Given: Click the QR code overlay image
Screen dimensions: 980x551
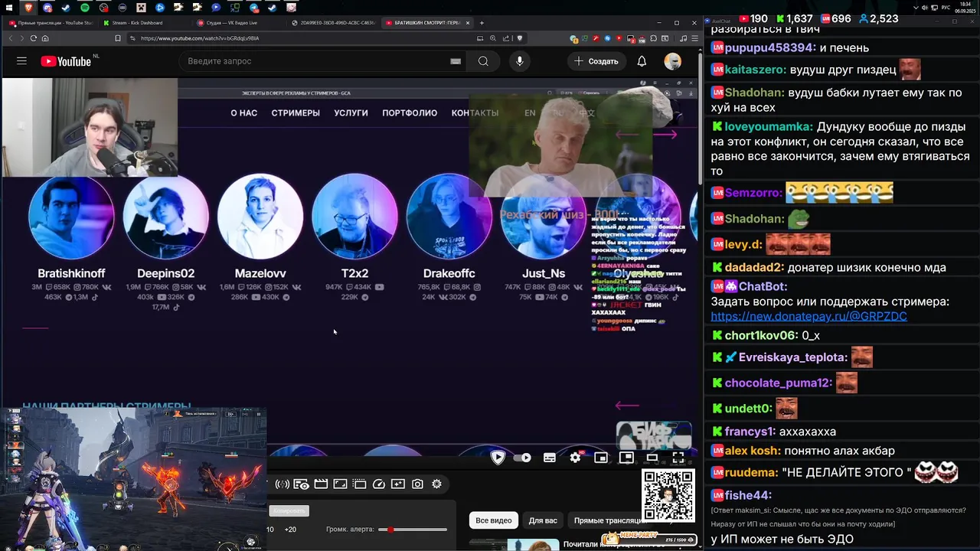Looking at the screenshot, I should tap(668, 496).
